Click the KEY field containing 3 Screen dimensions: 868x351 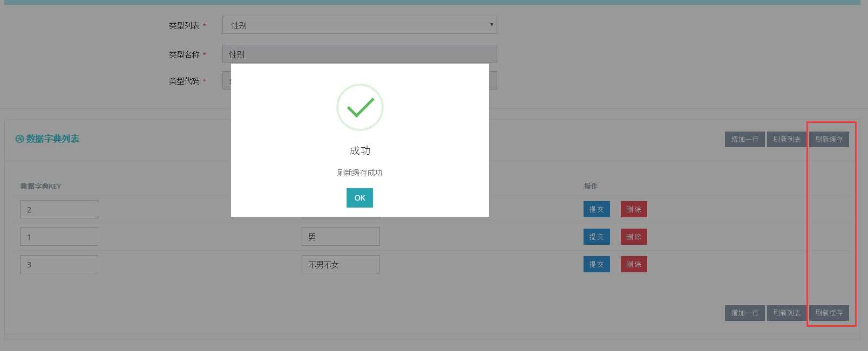[59, 264]
